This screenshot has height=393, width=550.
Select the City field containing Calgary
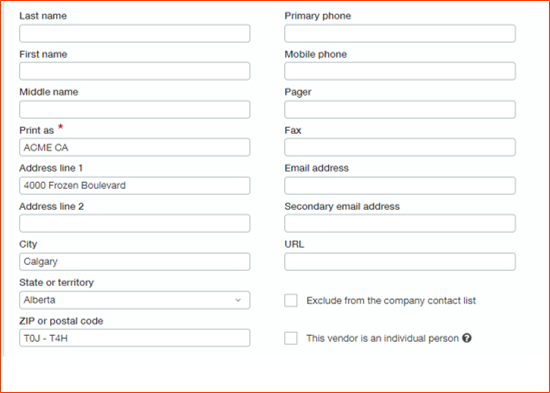pyautogui.click(x=135, y=262)
